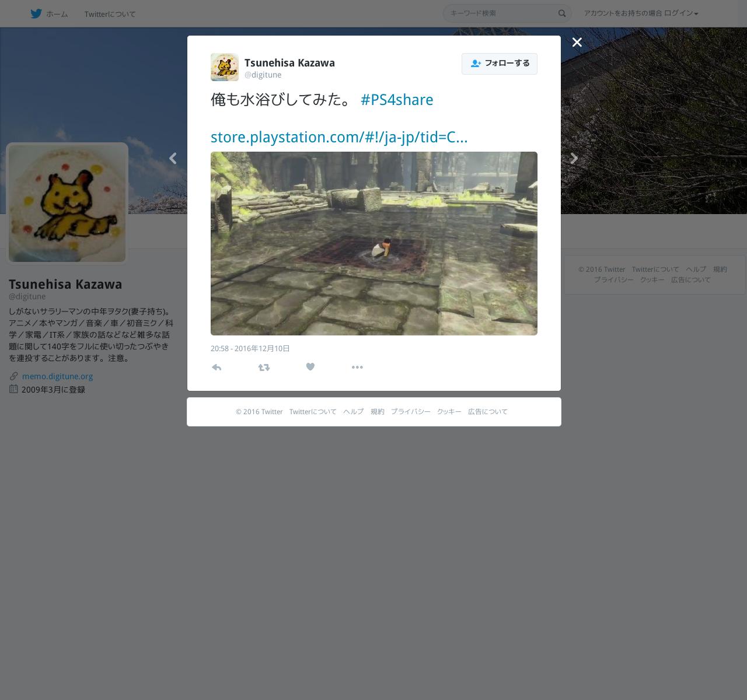Open the more options ellipsis icon

pyautogui.click(x=357, y=367)
